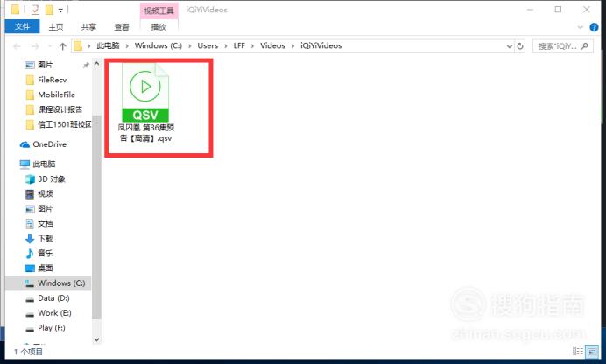606x364 pixels.
Task: Open the quick access toolbar dropdown arrow
Action: point(60,10)
